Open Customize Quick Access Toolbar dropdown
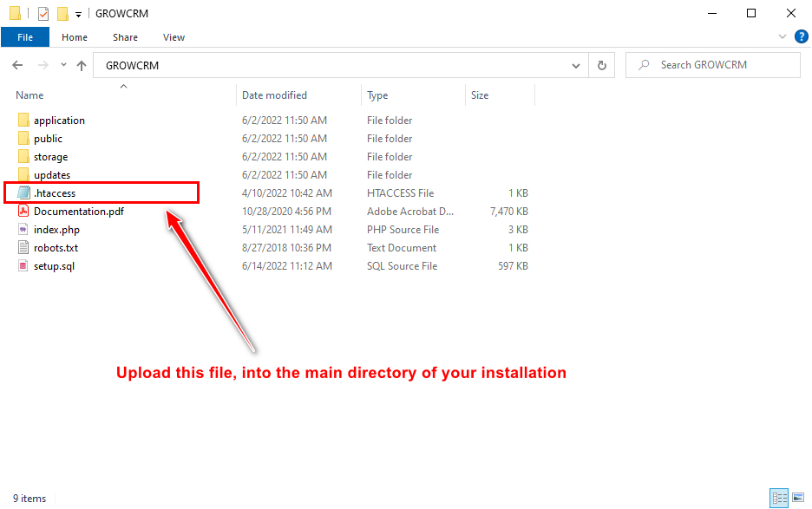The height and width of the screenshot is (509, 812). [79, 15]
